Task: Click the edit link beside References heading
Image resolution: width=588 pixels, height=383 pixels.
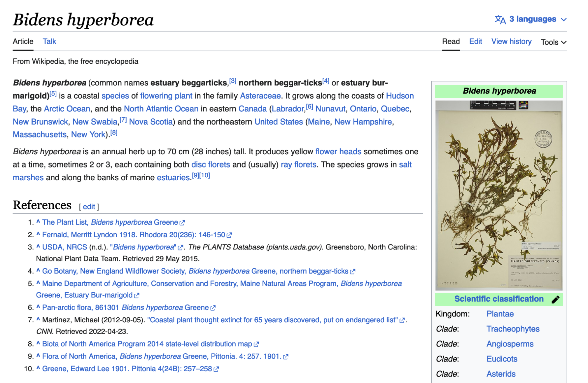Action: coord(89,207)
